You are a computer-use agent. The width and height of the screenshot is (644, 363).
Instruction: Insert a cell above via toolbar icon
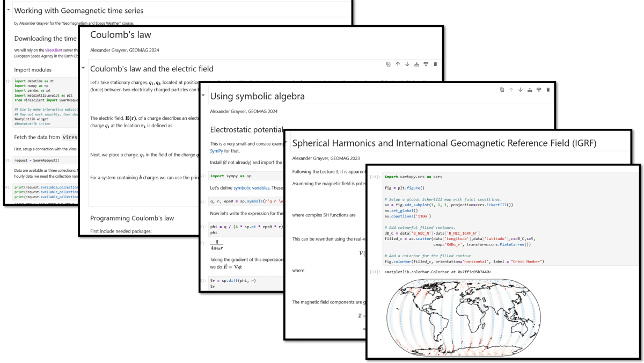pyautogui.click(x=417, y=64)
